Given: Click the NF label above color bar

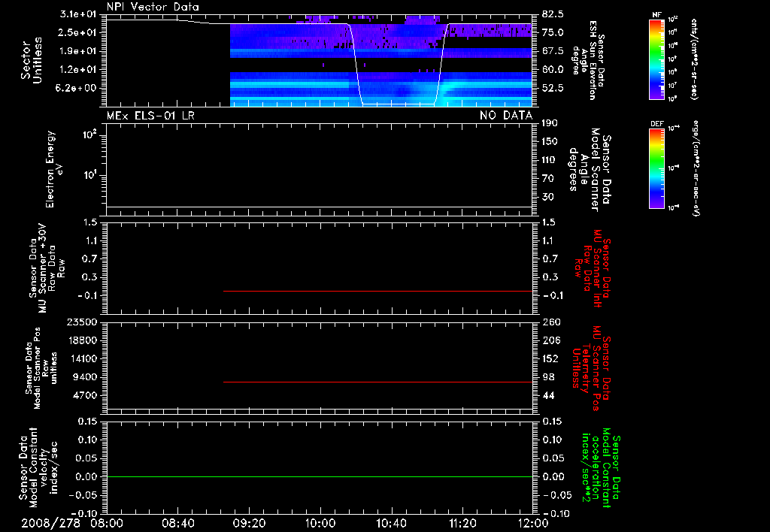Looking at the screenshot, I should [656, 15].
